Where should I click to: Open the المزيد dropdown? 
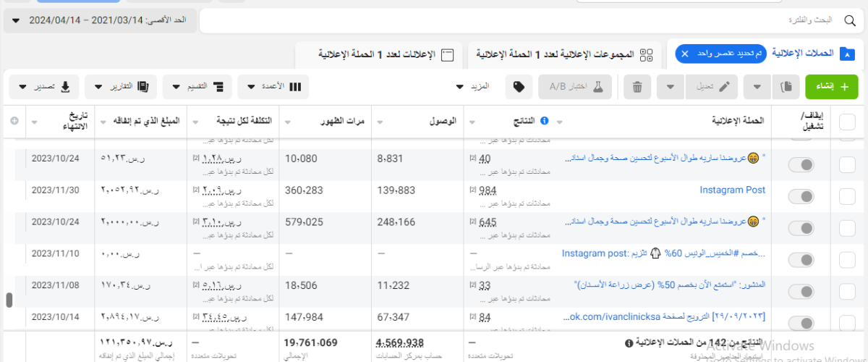pyautogui.click(x=472, y=87)
